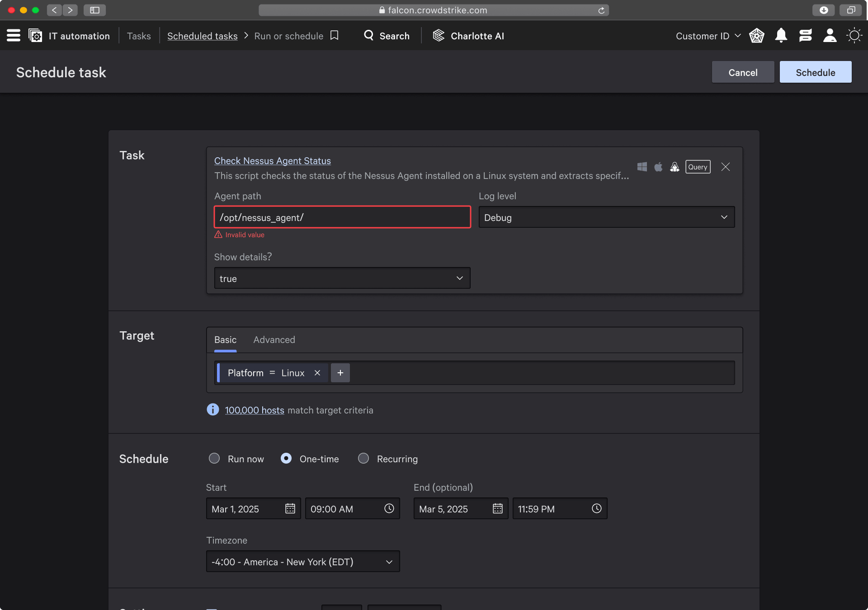Remove the Check Nessus Agent Status task
The width and height of the screenshot is (868, 610).
726,167
